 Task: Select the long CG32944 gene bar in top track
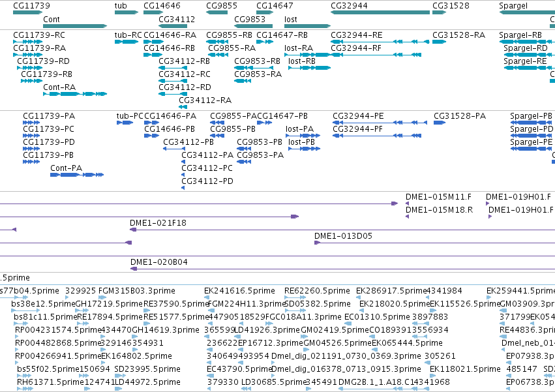point(380,12)
